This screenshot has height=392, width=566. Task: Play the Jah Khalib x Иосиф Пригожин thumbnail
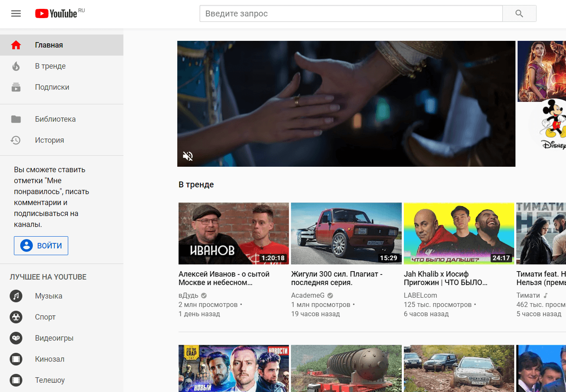459,233
